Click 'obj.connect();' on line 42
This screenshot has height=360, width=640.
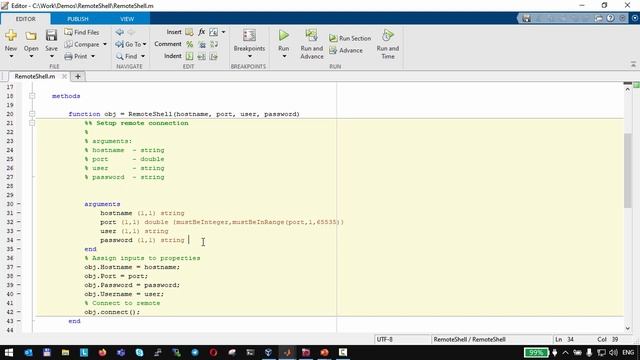click(x=112, y=312)
